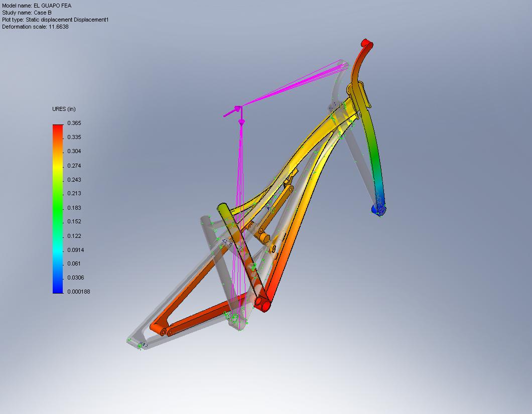Click the 0.274 legend value

point(74,166)
